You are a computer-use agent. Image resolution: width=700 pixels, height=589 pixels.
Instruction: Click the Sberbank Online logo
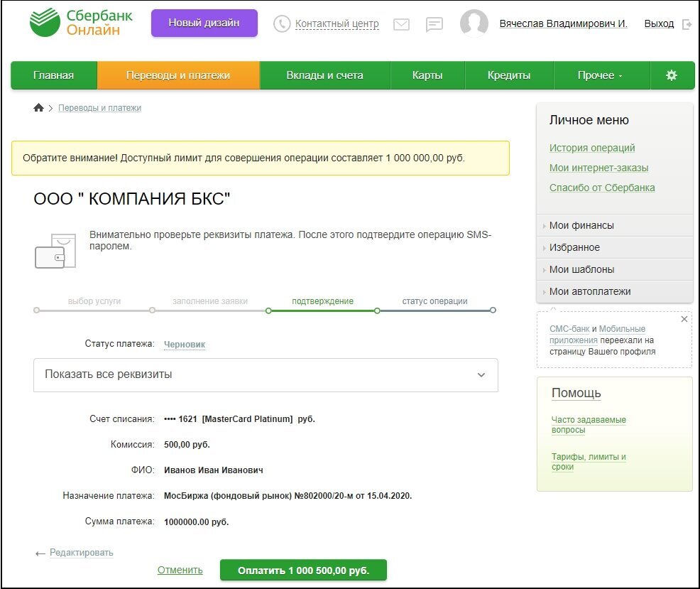click(x=81, y=22)
